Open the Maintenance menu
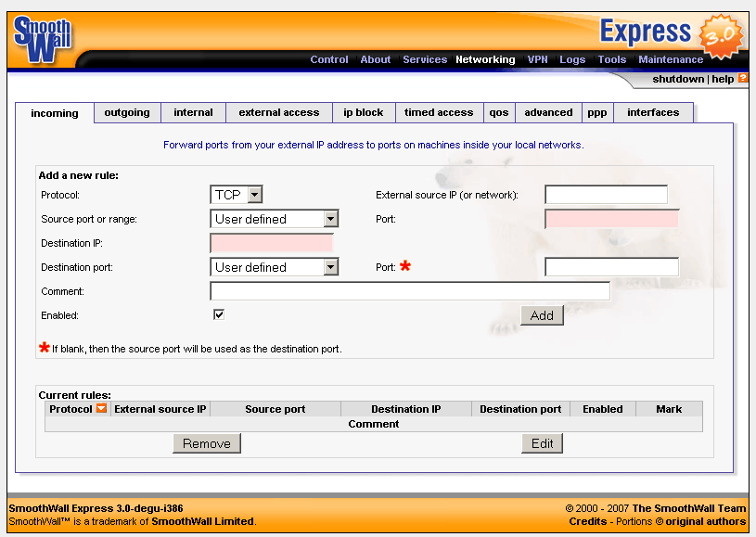 point(671,59)
